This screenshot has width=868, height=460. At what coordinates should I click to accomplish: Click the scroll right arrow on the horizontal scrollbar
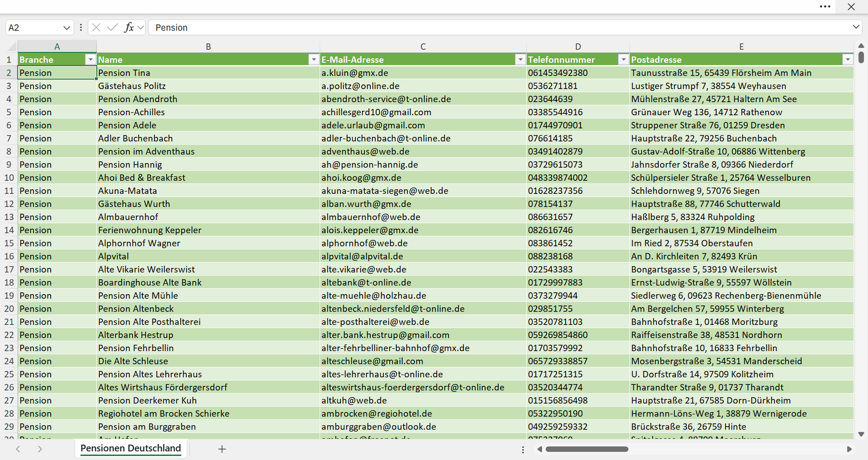[x=849, y=449]
